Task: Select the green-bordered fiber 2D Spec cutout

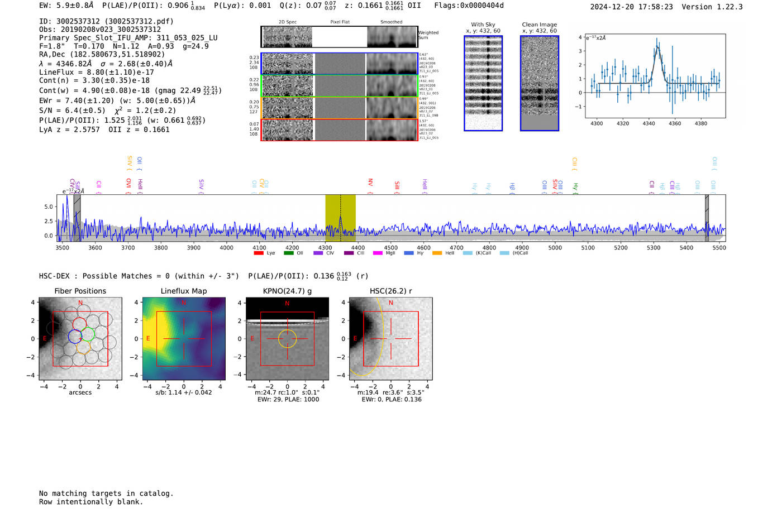Action: click(x=287, y=86)
